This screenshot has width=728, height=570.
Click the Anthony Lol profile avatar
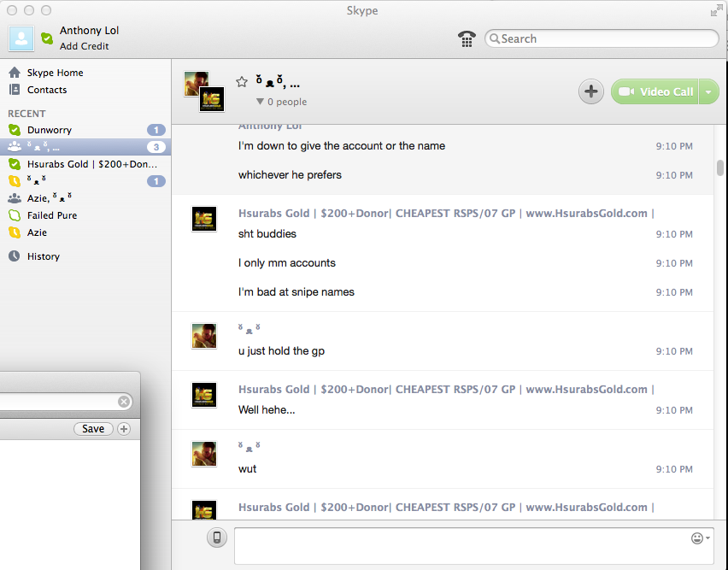coord(21,38)
